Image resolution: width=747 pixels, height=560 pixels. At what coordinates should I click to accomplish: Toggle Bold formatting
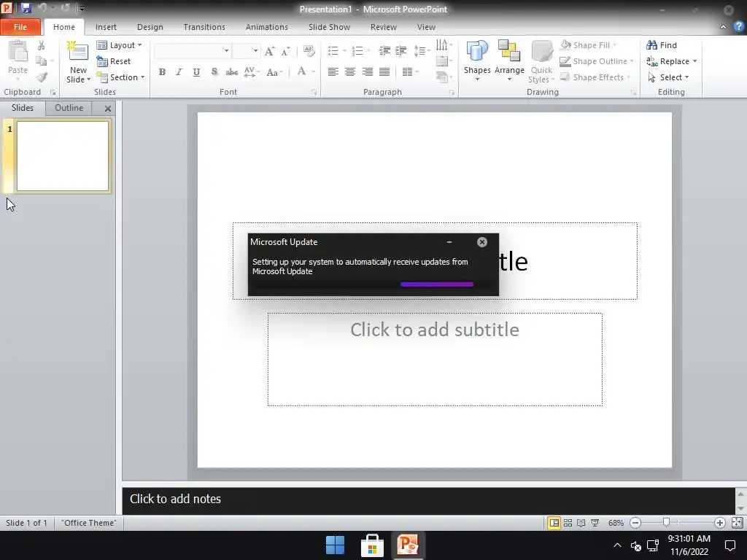tap(162, 72)
